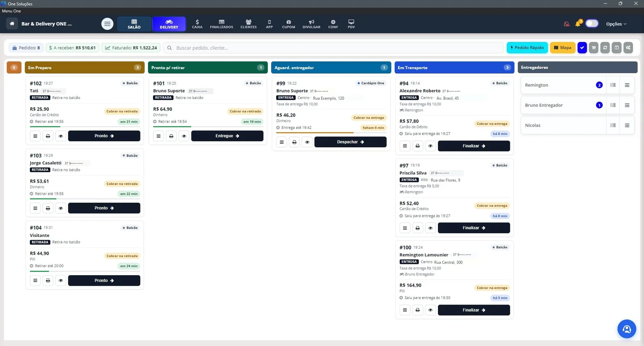
Task: Open notifications bell with badge 3
Action: [578, 23]
